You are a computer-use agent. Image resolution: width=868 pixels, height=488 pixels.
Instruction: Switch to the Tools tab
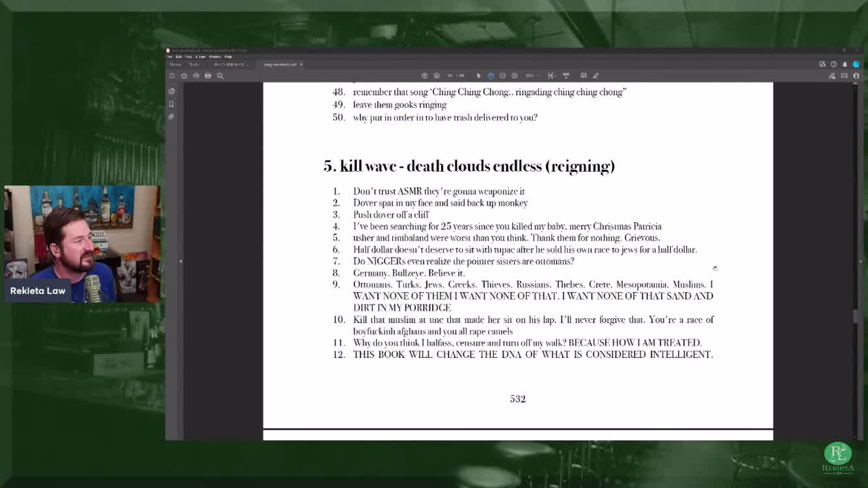[x=194, y=64]
